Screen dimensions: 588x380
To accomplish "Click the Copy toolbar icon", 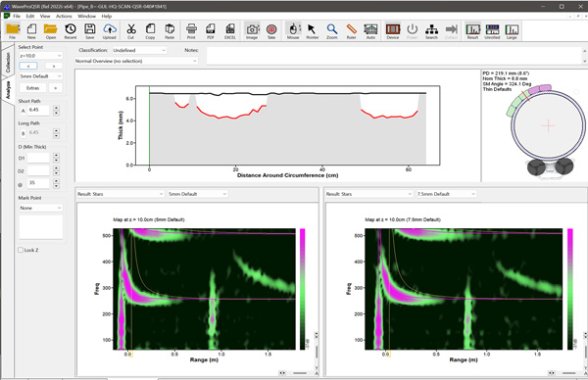I will pyautogui.click(x=150, y=30).
